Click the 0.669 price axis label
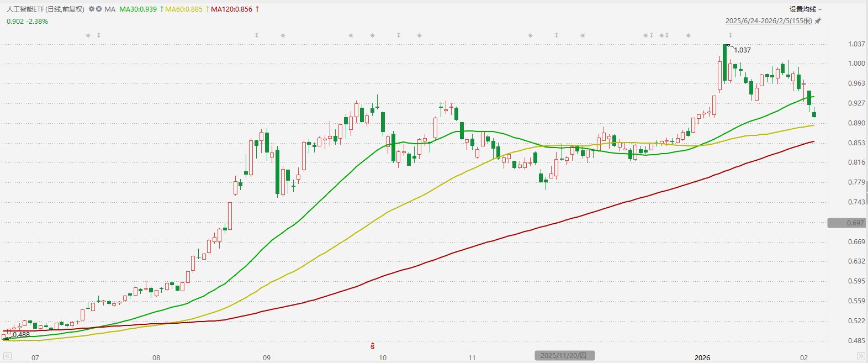 tap(856, 242)
